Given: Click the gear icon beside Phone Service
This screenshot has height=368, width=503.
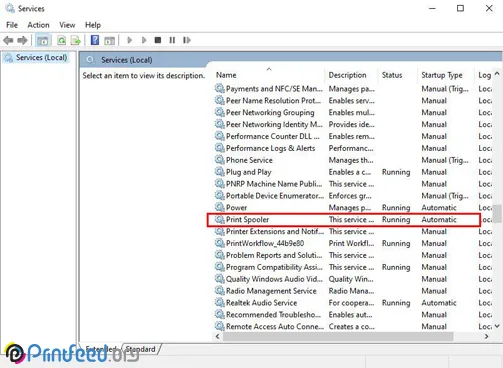Looking at the screenshot, I should pos(219,160).
